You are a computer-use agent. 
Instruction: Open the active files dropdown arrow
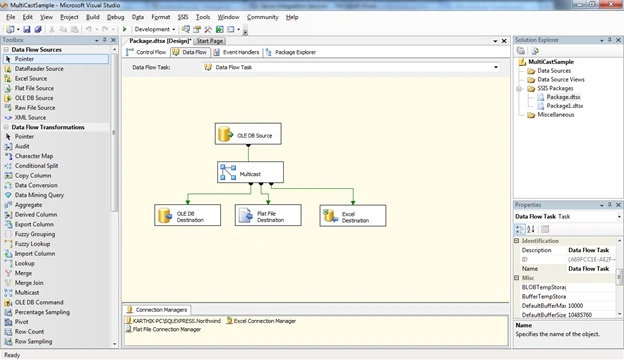coord(495,41)
